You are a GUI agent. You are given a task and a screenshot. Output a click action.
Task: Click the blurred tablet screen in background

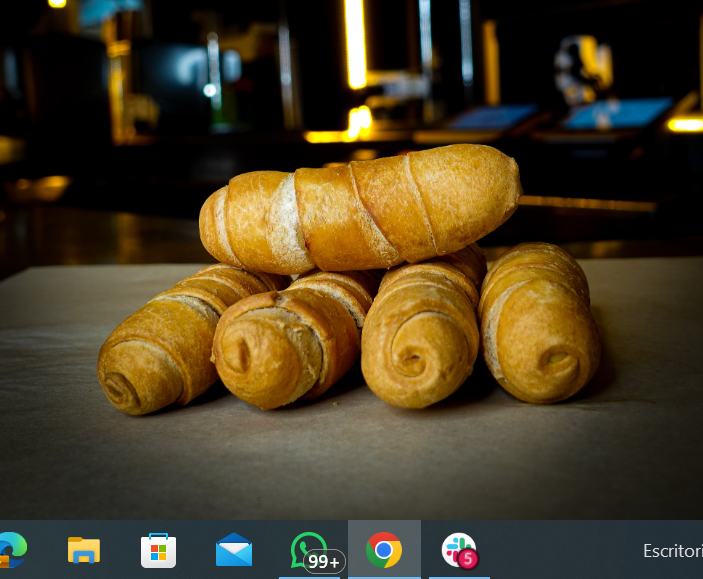(x=615, y=113)
